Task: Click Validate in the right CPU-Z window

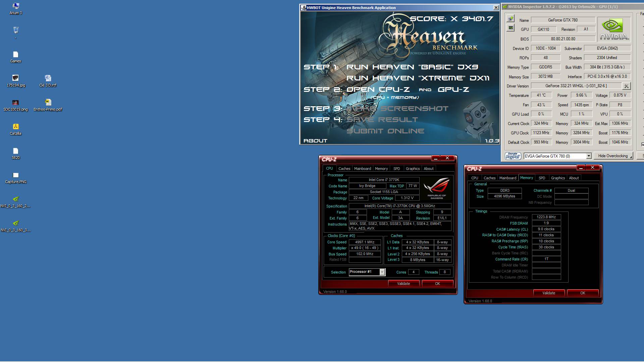Action: 549,293
